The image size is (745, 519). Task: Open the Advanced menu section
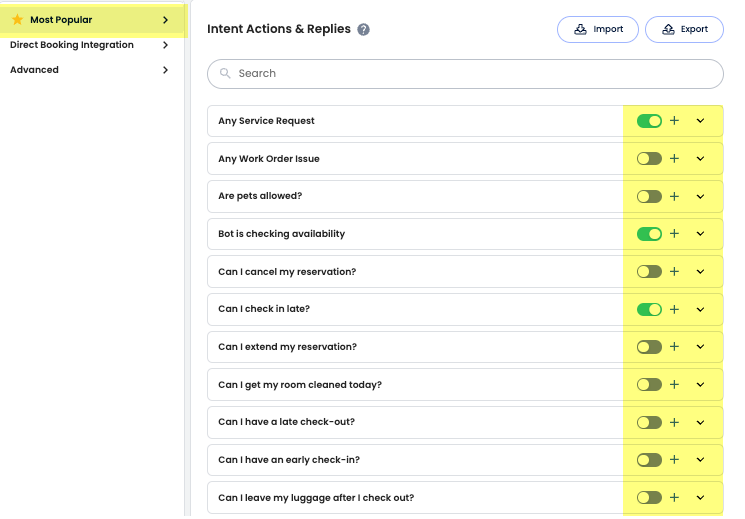88,70
